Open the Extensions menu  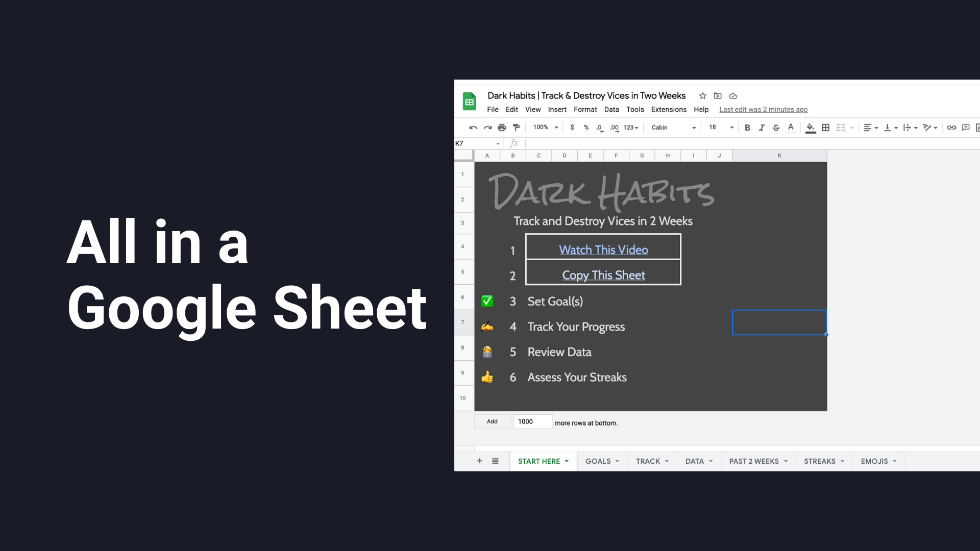coord(669,110)
